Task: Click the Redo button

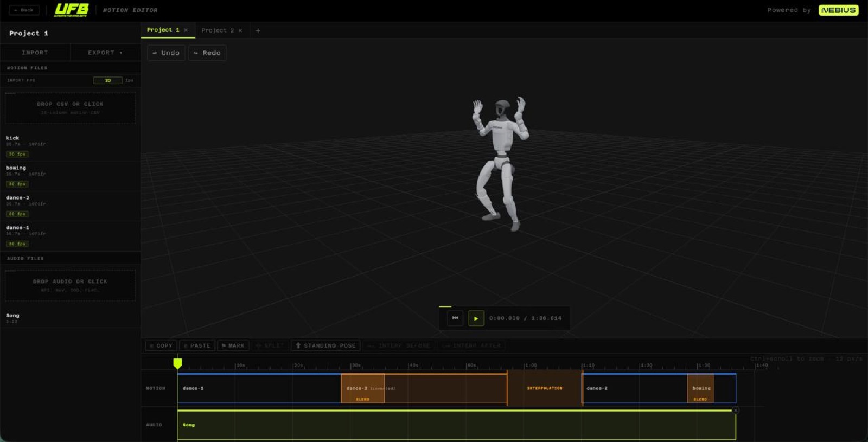Action: pyautogui.click(x=207, y=53)
